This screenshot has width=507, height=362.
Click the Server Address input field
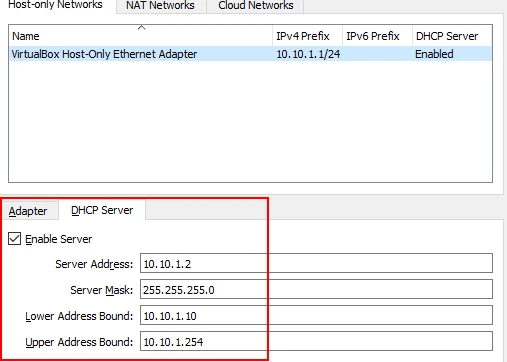(316, 263)
